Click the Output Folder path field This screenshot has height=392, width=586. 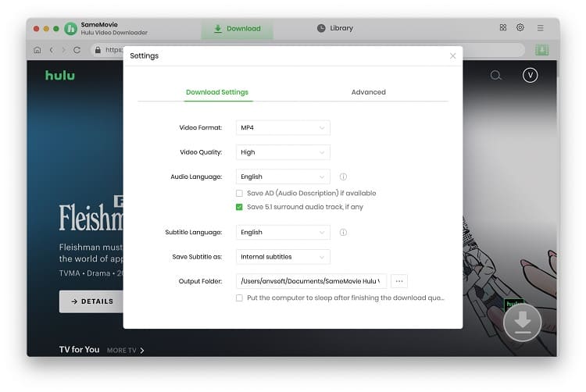[311, 281]
